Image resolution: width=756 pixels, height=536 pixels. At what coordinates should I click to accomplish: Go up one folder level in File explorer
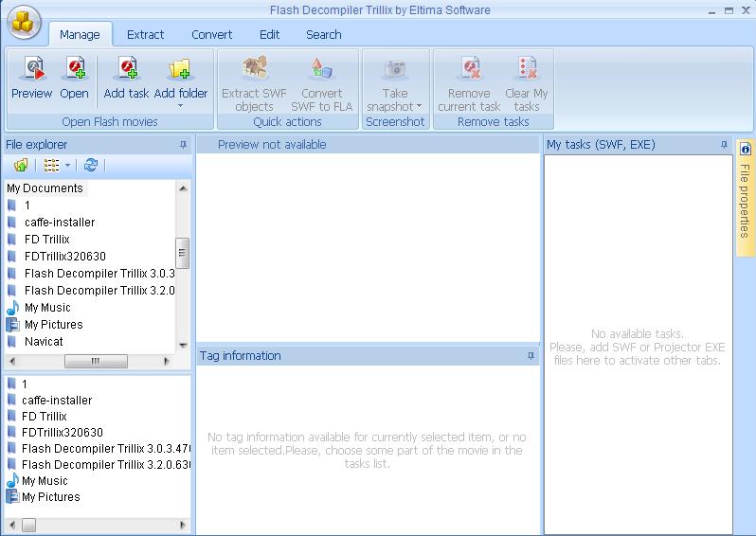pyautogui.click(x=21, y=166)
